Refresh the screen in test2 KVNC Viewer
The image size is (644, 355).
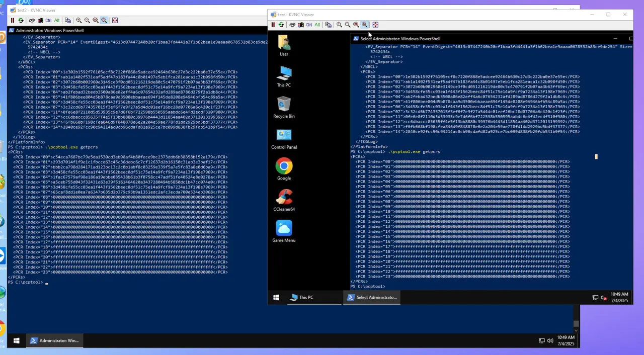21,21
